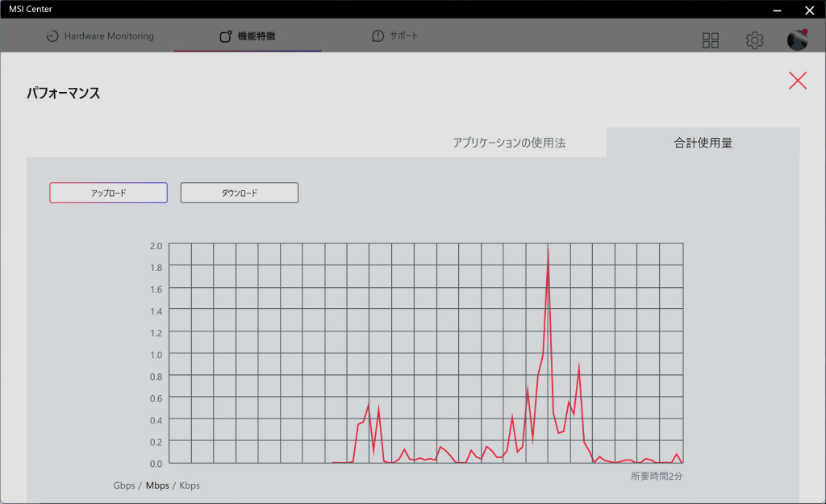826x504 pixels.
Task: Minimize the MSI Center window
Action: point(778,10)
